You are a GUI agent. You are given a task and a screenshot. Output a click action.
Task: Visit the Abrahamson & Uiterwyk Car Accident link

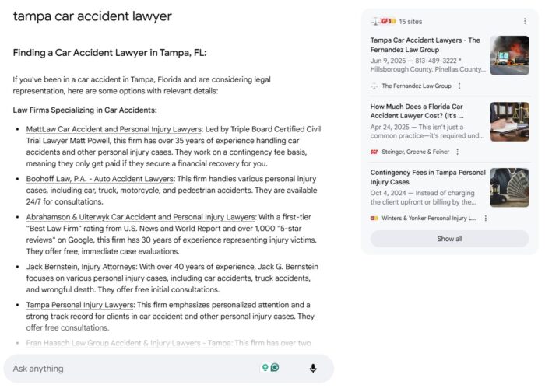tap(140, 217)
